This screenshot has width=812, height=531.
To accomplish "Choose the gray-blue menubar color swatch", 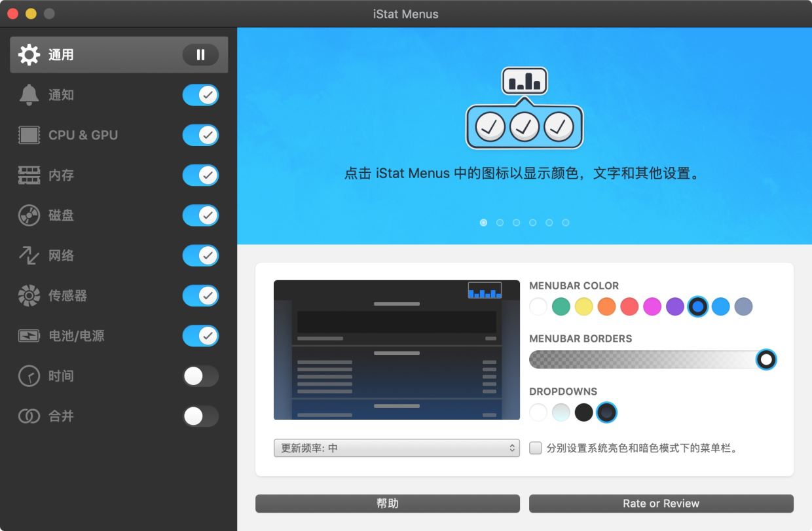I will 743,306.
